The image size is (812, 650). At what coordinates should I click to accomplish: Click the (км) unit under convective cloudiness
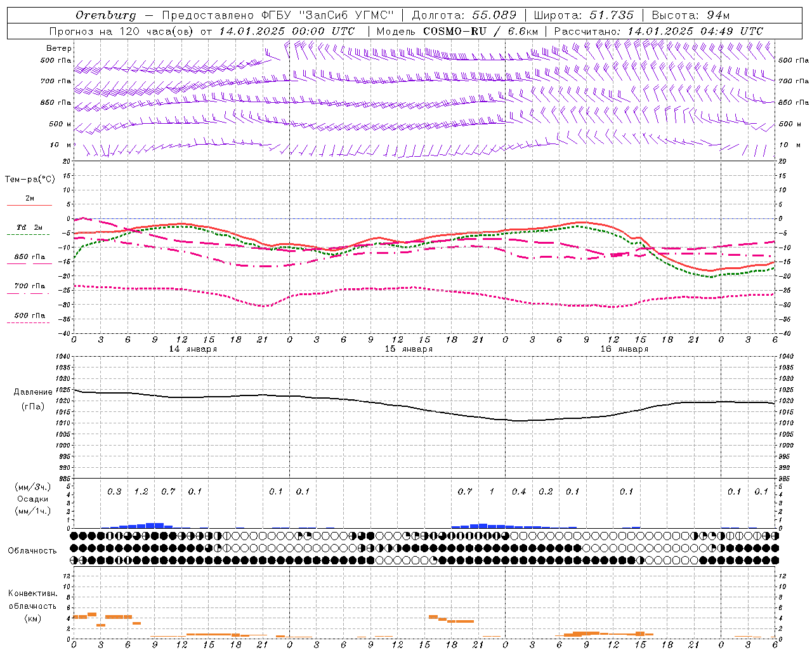(x=33, y=618)
